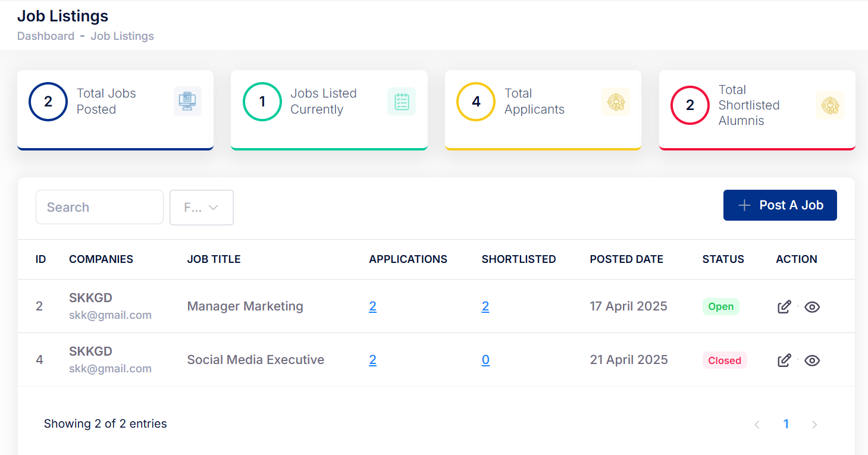Click the Jobs Listed Currently count circle

pos(262,102)
